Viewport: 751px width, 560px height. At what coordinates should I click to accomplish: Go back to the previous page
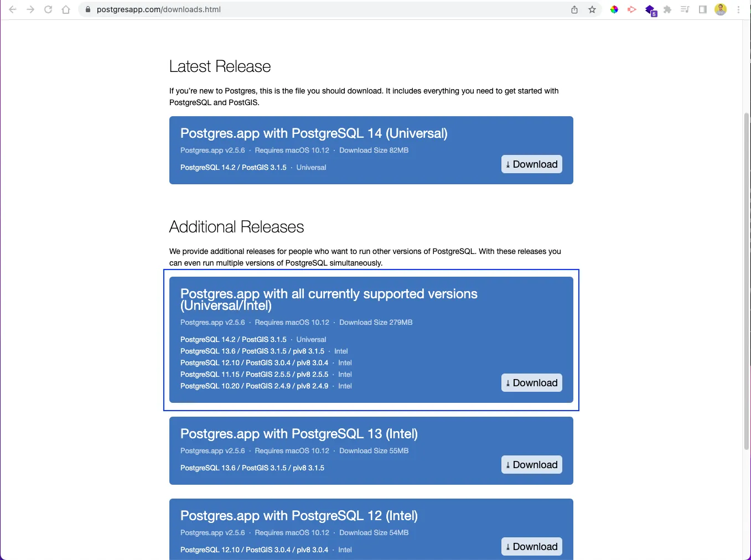point(13,9)
